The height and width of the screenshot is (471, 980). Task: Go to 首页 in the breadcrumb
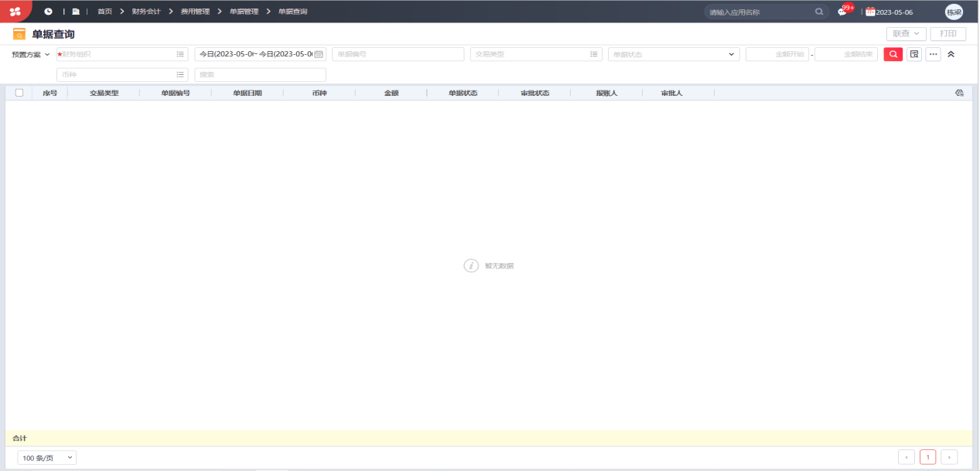tap(104, 12)
